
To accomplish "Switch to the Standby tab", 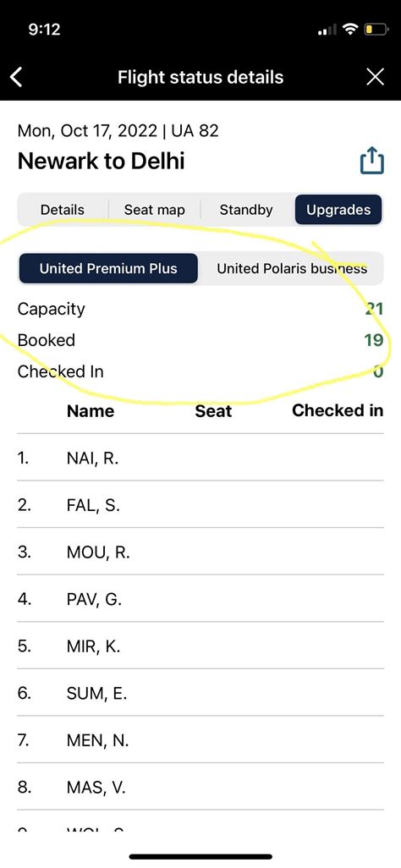I will (x=246, y=210).
